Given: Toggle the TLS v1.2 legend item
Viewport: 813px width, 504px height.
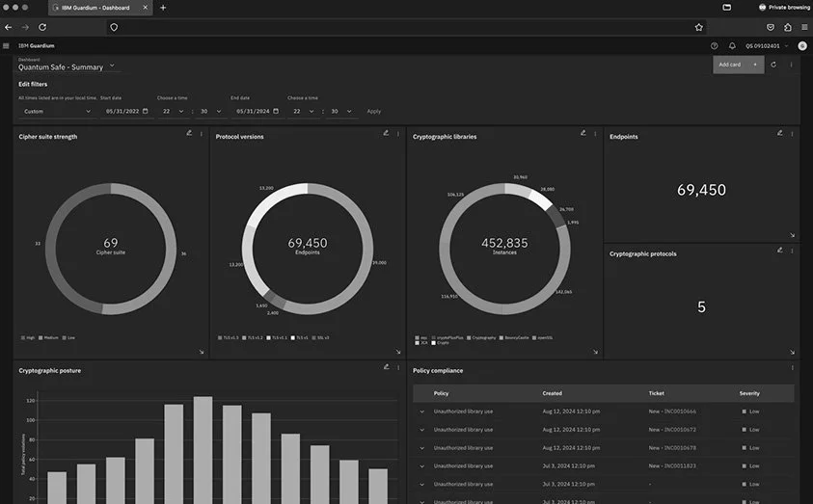Looking at the screenshot, I should click(x=253, y=337).
